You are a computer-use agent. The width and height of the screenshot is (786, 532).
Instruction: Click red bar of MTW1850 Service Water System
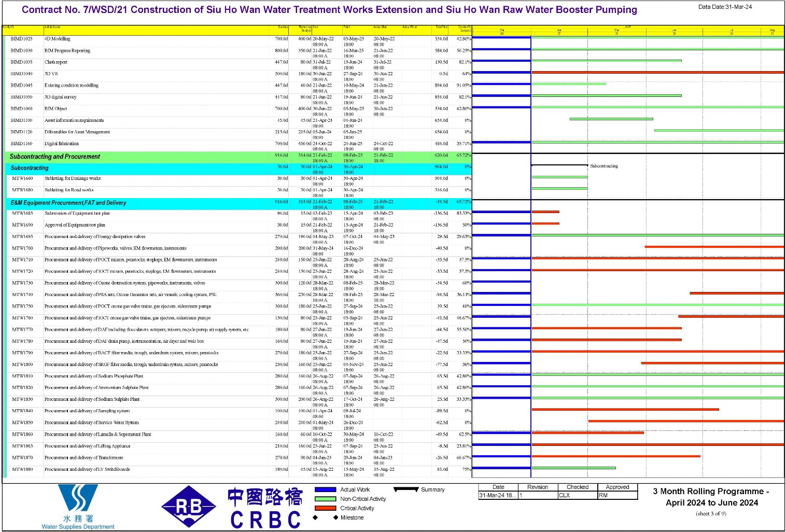tap(686, 421)
